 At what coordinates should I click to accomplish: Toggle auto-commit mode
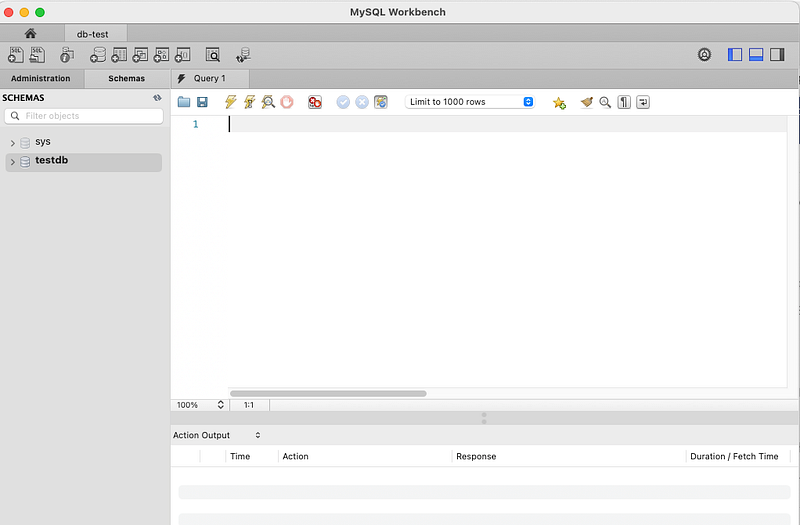click(x=381, y=102)
